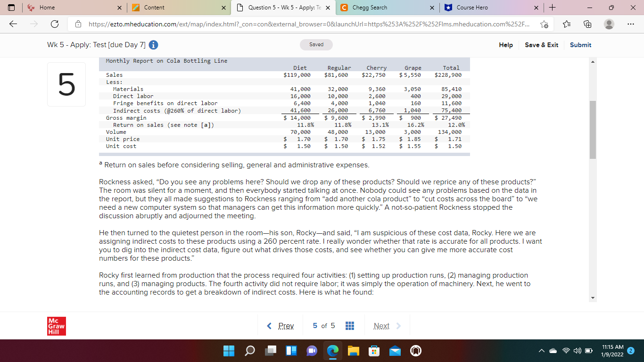Open the Widgets panel from the taskbar
The width and height of the screenshot is (644, 362).
point(291,351)
